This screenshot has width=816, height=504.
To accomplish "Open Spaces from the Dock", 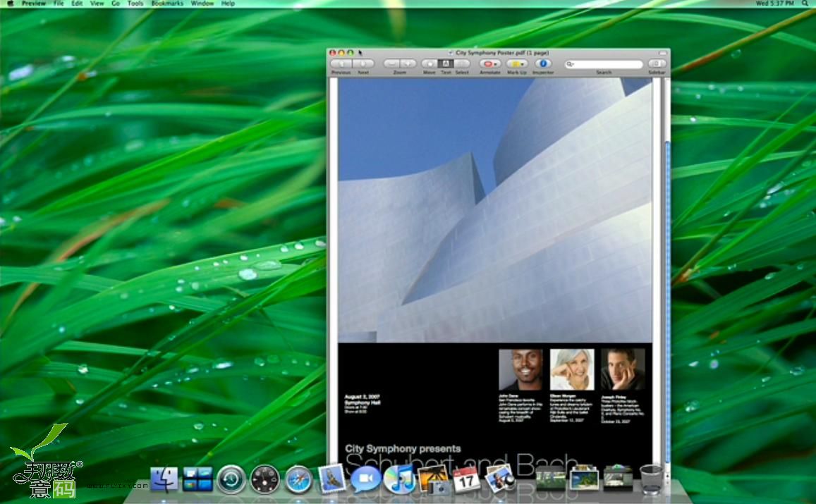I will (x=197, y=479).
